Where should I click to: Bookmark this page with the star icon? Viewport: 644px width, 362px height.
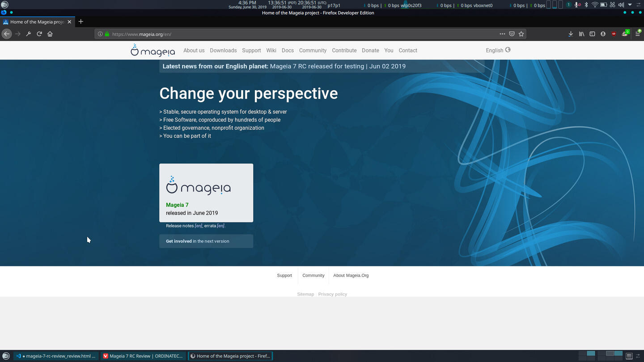(521, 34)
